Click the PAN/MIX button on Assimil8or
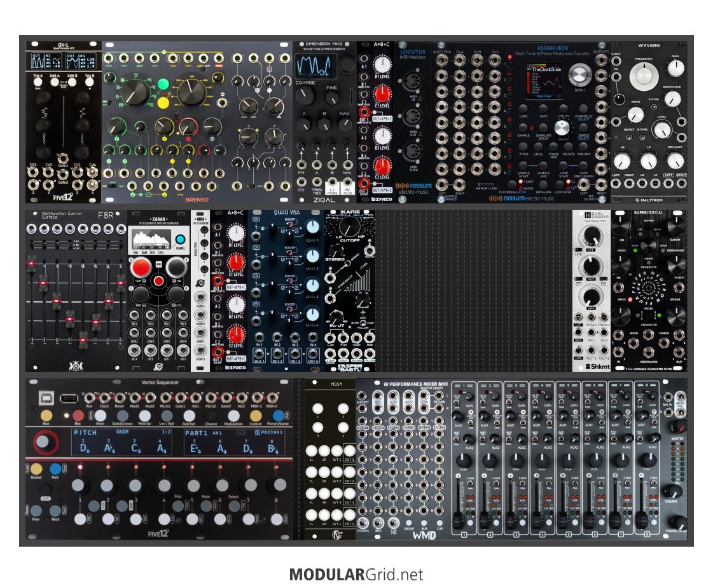The image size is (713, 588). coord(584,146)
